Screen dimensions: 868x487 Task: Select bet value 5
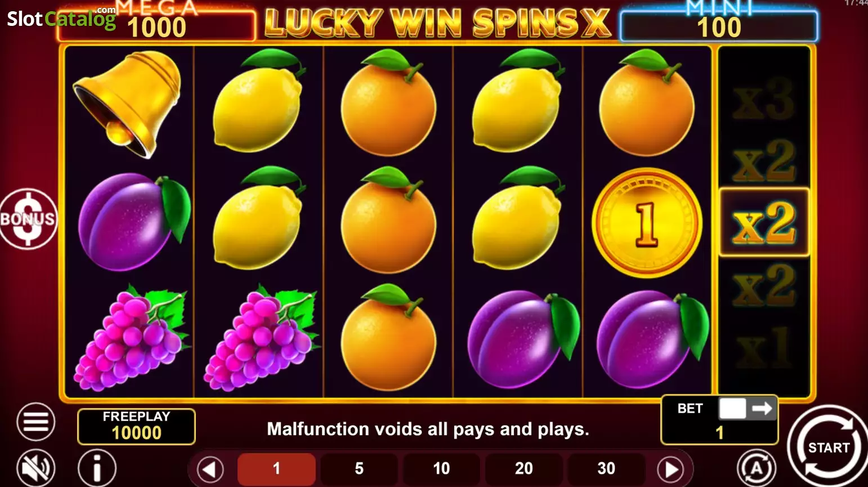(x=359, y=468)
